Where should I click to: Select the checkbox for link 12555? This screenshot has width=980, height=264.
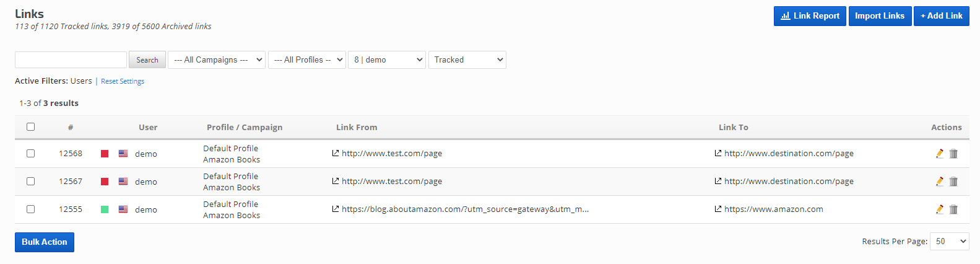pyautogui.click(x=31, y=209)
